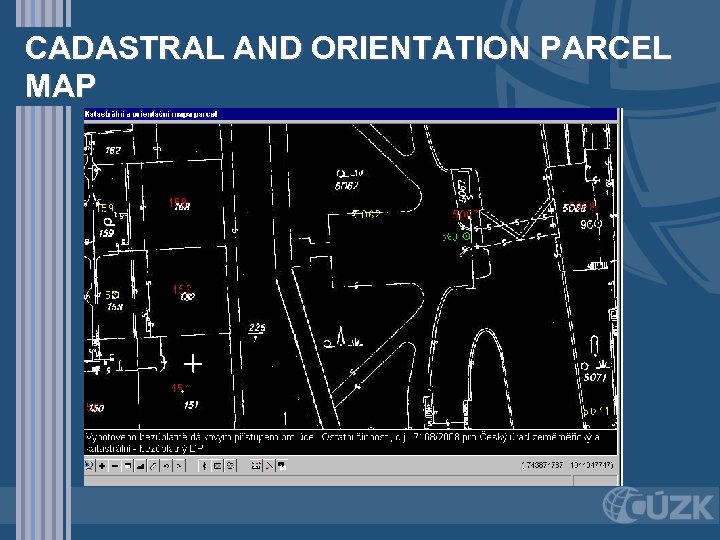720x540 pixels.
Task: Click parcel number 162 on the map
Action: [113, 150]
